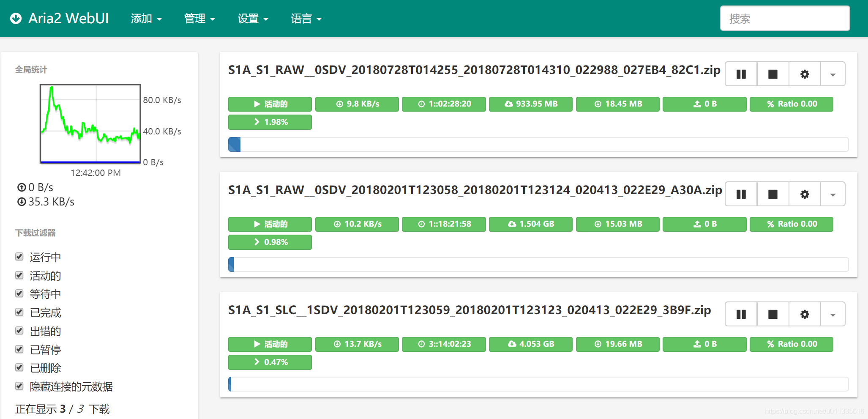Toggle the 隐藏连接的元数据 checkbox
Viewport: 868px width, 419px height.
[x=19, y=386]
